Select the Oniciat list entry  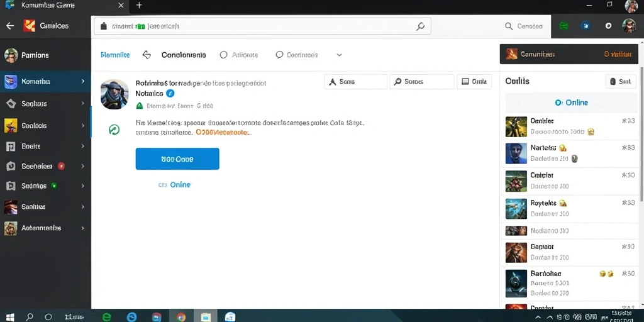(571, 181)
